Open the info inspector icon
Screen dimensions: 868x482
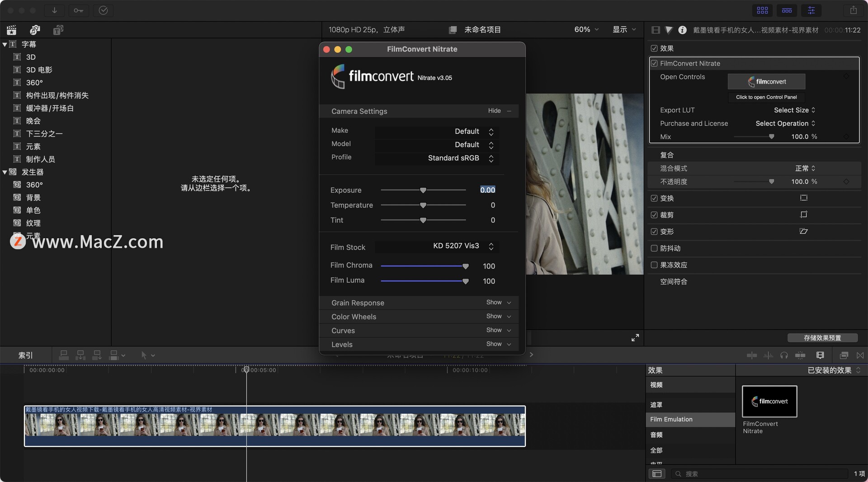683,30
